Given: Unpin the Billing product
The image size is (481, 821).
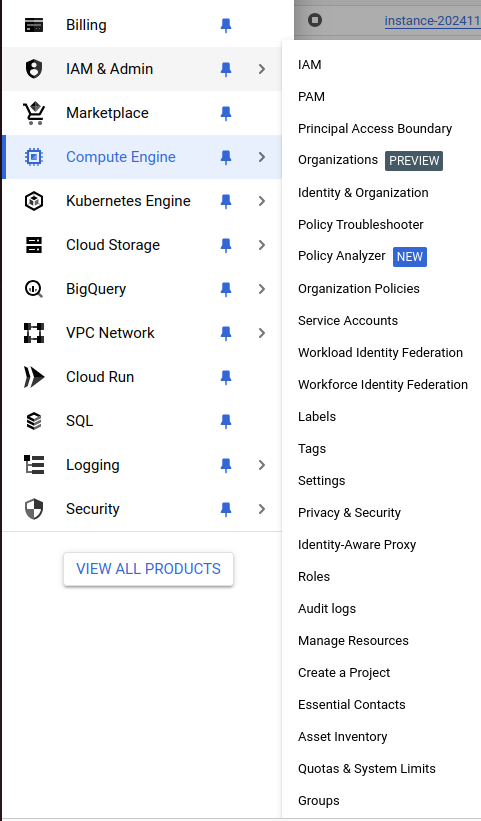Looking at the screenshot, I should click(x=226, y=26).
